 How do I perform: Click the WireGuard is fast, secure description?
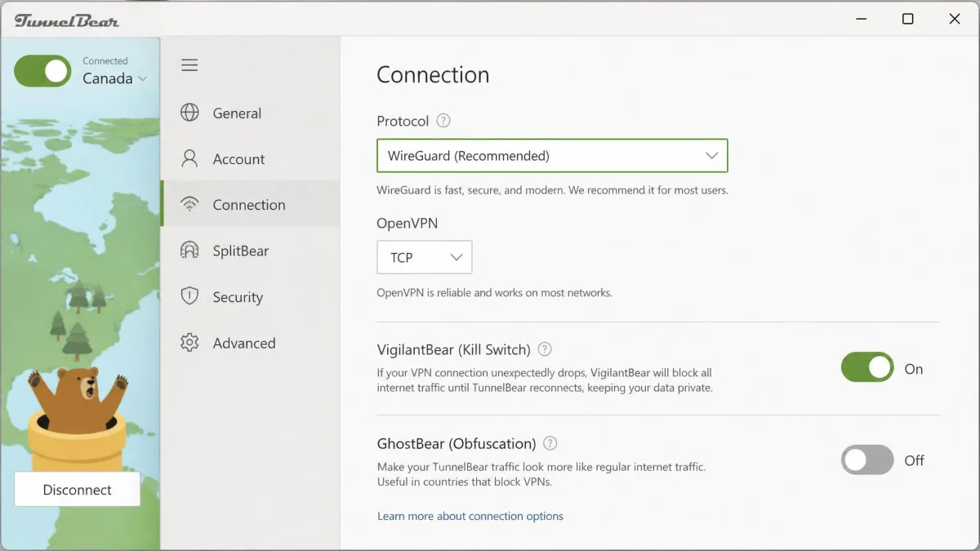coord(552,190)
